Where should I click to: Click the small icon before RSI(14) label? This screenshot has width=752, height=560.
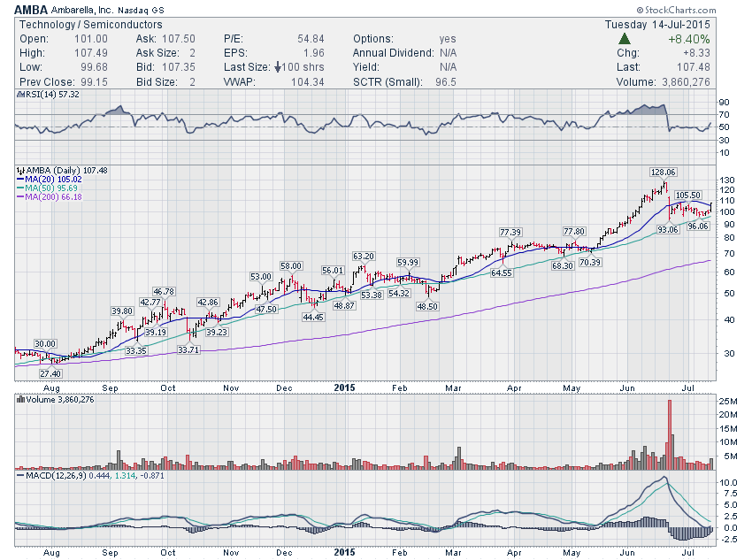pos(20,95)
